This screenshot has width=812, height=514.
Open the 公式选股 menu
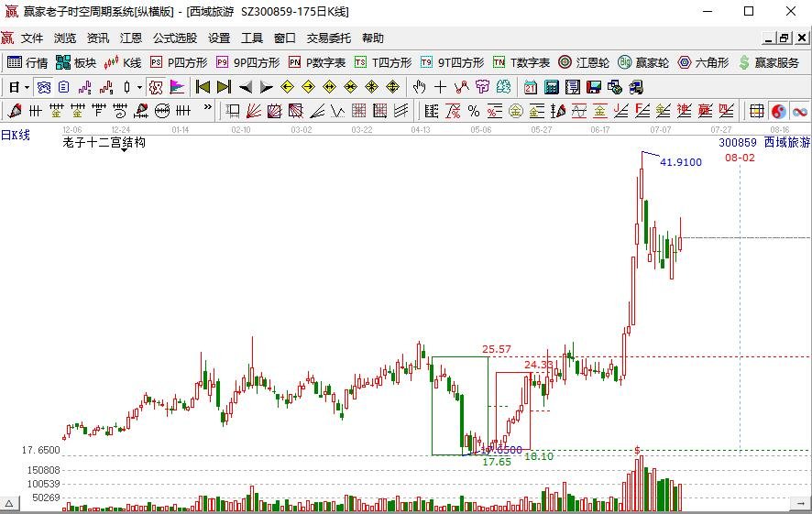(174, 38)
